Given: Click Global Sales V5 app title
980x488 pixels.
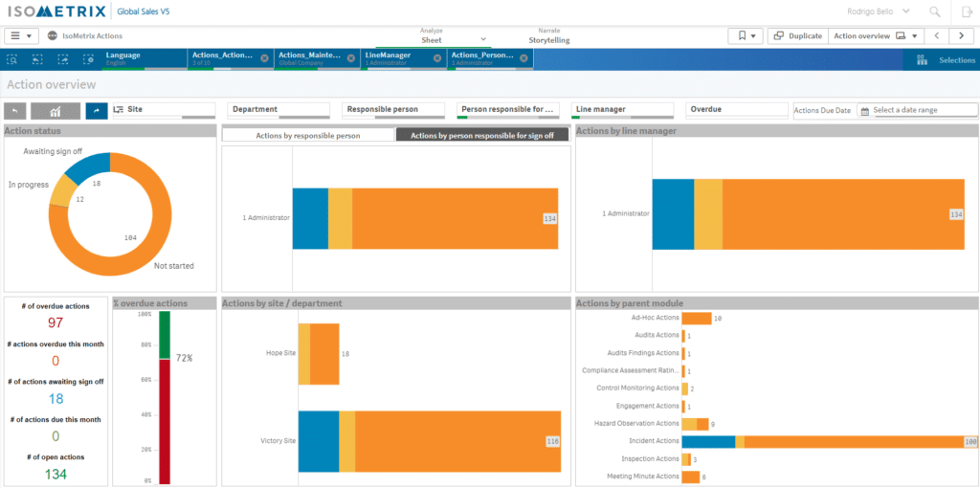Looking at the screenshot, I should [144, 11].
